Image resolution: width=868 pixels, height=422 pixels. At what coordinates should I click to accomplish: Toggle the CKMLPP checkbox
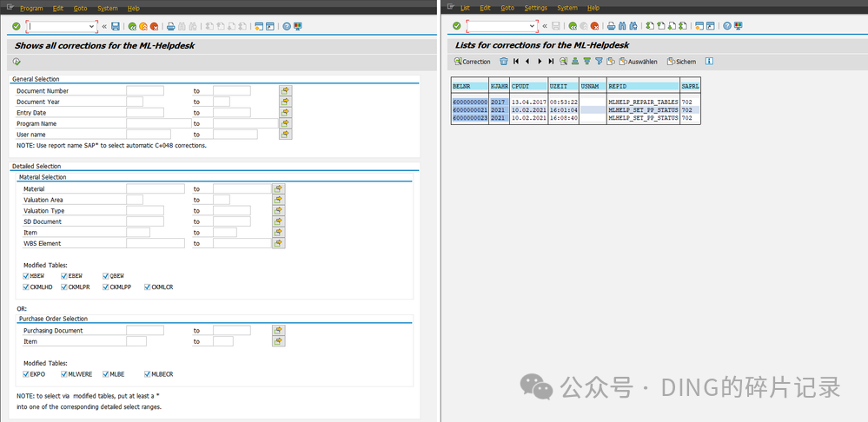(x=106, y=287)
